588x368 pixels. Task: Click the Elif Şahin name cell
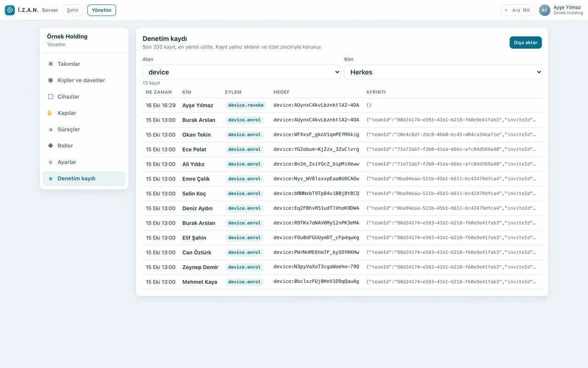[x=194, y=238]
